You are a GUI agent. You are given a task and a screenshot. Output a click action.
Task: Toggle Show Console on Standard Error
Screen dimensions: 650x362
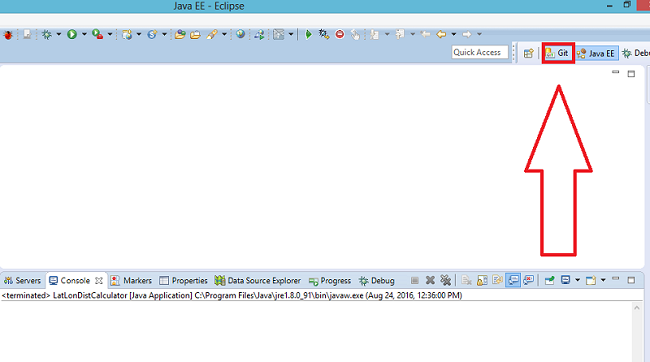tap(528, 281)
